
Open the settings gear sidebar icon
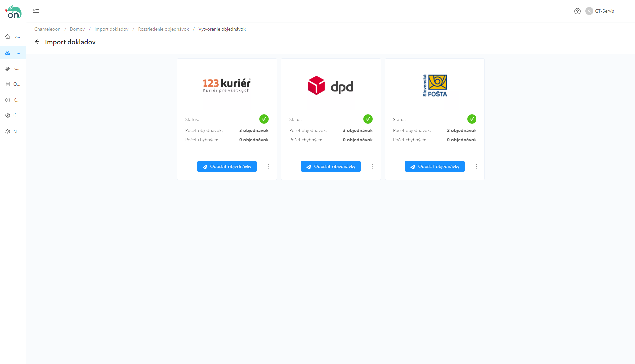click(x=8, y=132)
